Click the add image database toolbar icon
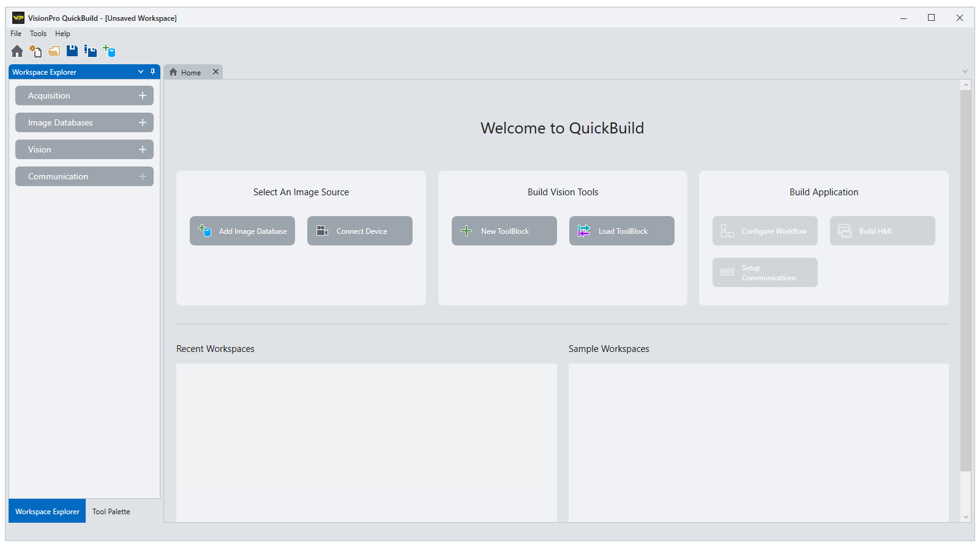This screenshot has height=546, width=980. click(x=109, y=51)
